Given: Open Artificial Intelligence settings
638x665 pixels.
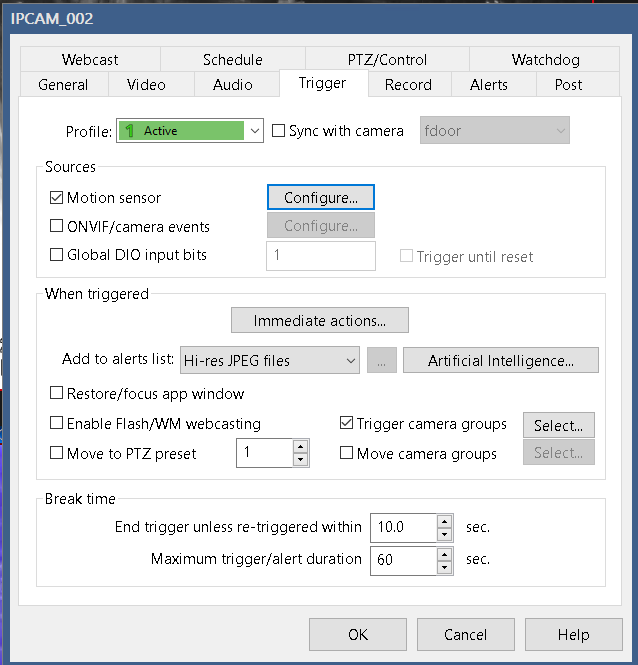Looking at the screenshot, I should (500, 360).
